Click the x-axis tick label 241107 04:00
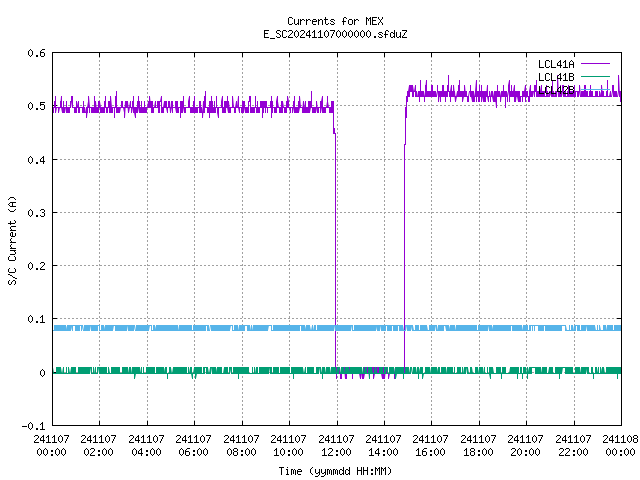This screenshot has width=640, height=480. click(x=146, y=446)
